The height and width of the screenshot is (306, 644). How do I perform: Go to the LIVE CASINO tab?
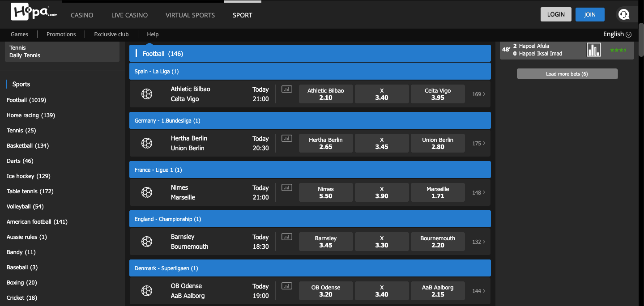coord(129,15)
